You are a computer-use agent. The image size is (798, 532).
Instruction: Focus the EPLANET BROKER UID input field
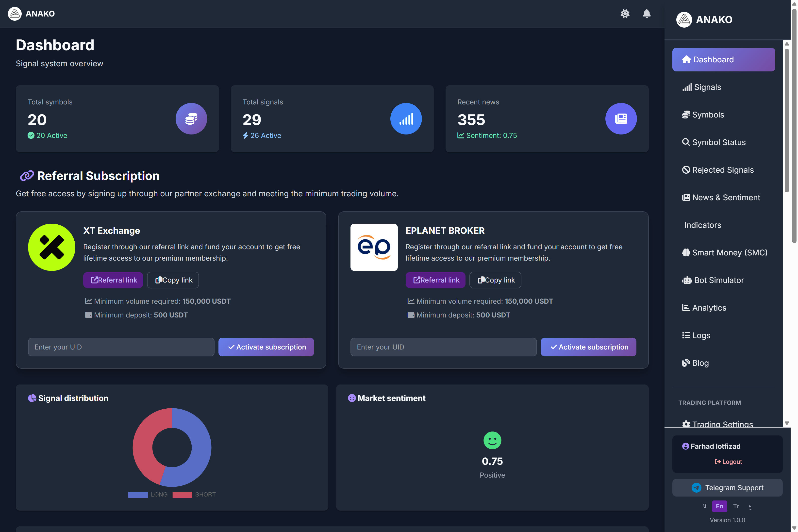tap(443, 347)
